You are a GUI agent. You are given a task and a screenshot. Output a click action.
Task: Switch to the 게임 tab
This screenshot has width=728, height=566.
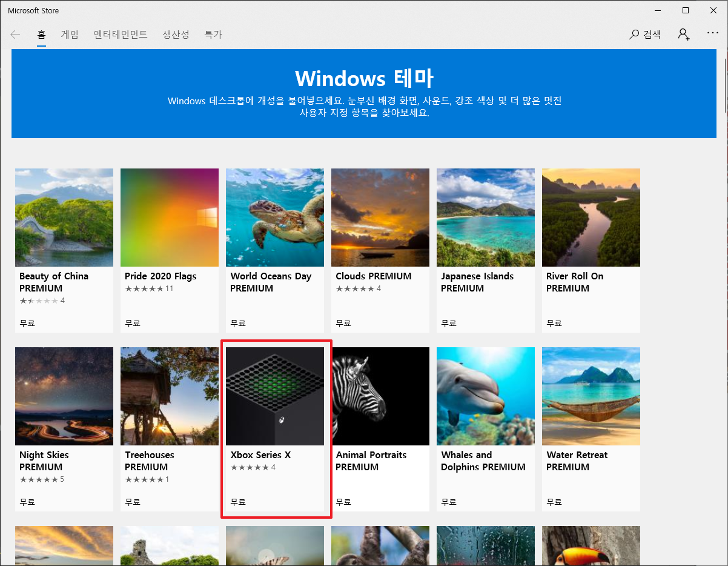(x=70, y=35)
